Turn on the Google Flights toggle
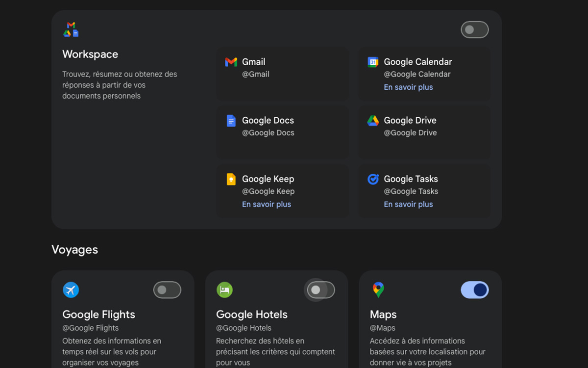 click(167, 290)
